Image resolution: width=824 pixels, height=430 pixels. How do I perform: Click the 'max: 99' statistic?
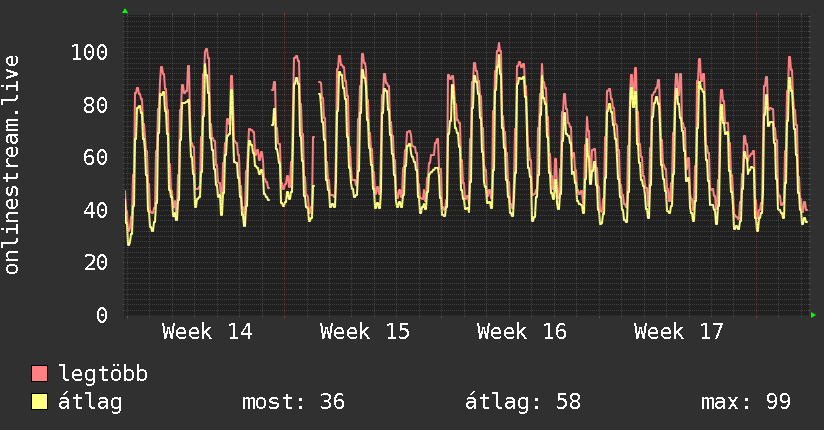(x=746, y=402)
